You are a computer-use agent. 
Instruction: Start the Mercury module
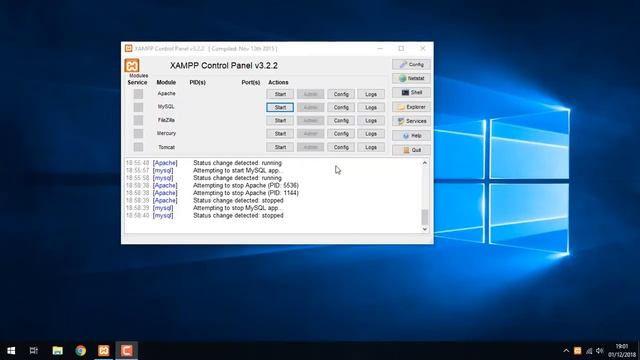tap(280, 133)
